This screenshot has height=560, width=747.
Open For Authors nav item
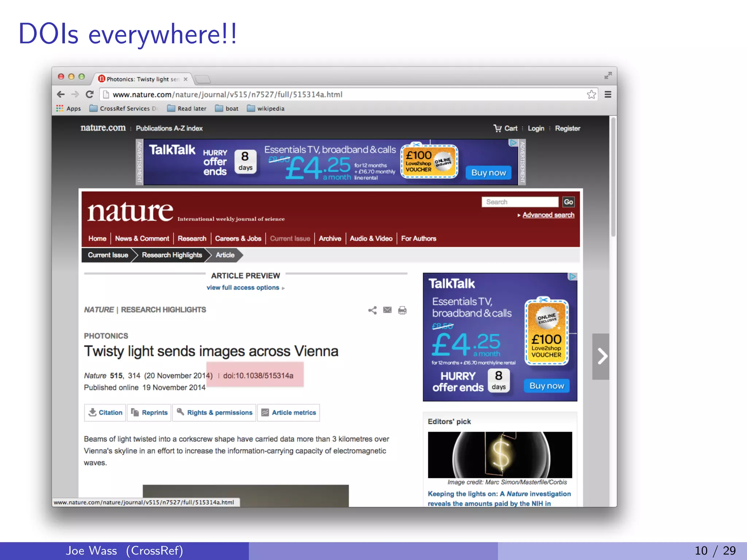coord(419,238)
